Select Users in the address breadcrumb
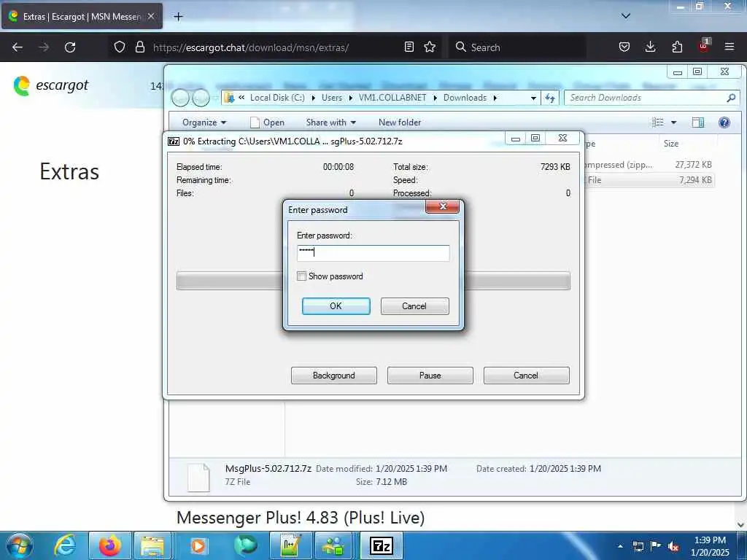This screenshot has height=560, width=747. click(x=332, y=98)
